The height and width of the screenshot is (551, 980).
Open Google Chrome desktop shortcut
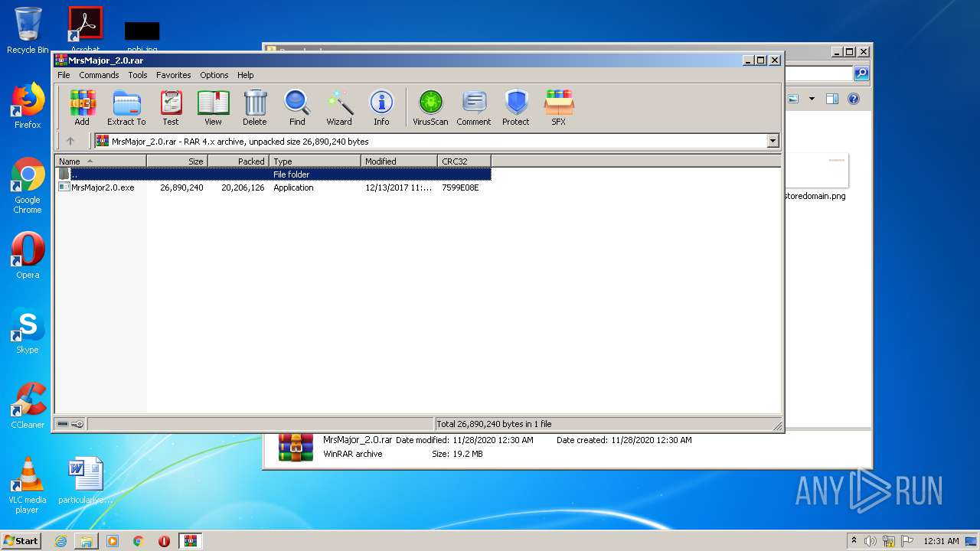(28, 186)
